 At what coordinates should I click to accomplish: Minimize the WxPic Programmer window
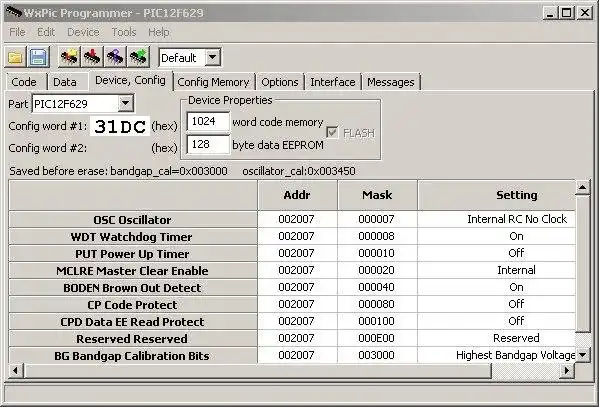(550, 13)
